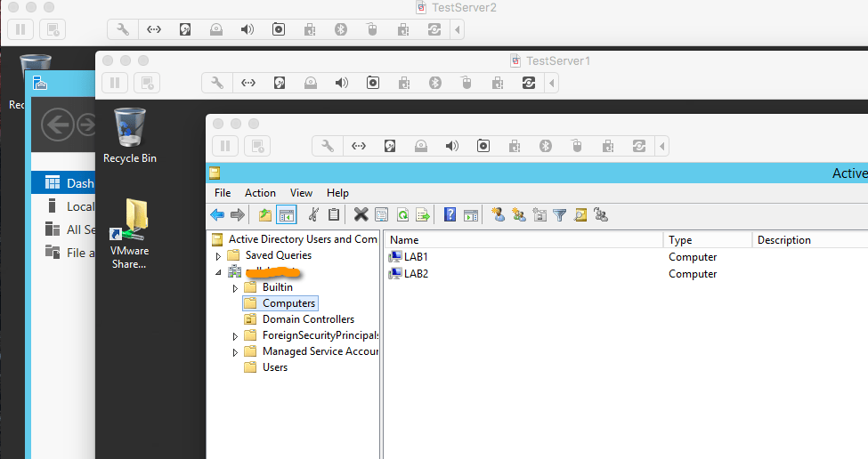Click the Up one level folder icon
This screenshot has height=459, width=868.
(264, 214)
